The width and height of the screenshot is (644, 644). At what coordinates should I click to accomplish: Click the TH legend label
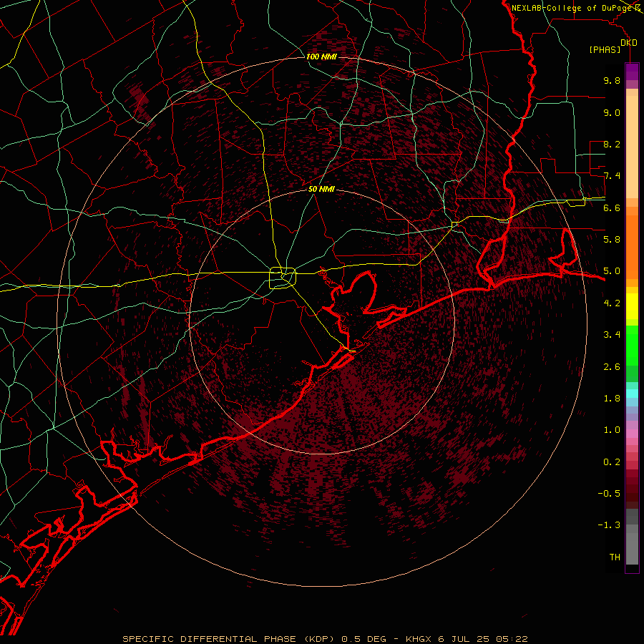click(615, 557)
